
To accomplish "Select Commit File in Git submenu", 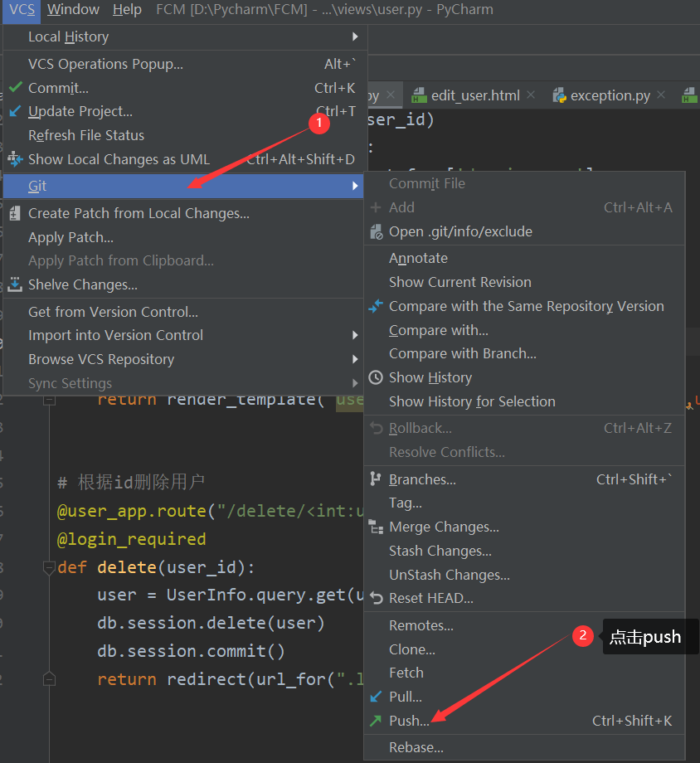I will point(524,183).
